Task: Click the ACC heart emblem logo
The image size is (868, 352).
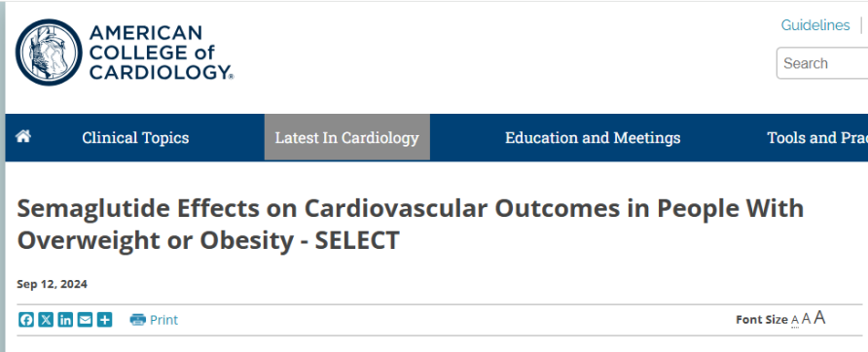Action: 49,53
